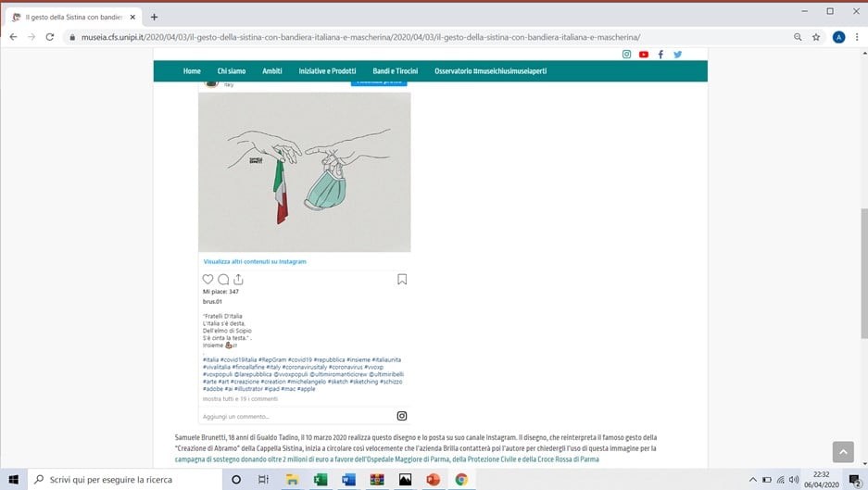This screenshot has width=868, height=490.
Task: Open the YouTube social icon in header
Action: click(643, 55)
